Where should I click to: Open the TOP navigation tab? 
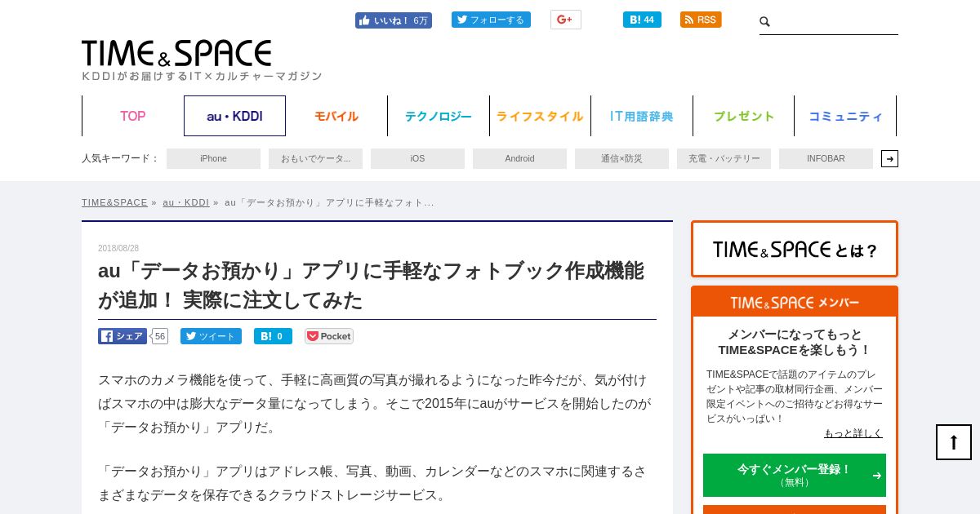133,116
